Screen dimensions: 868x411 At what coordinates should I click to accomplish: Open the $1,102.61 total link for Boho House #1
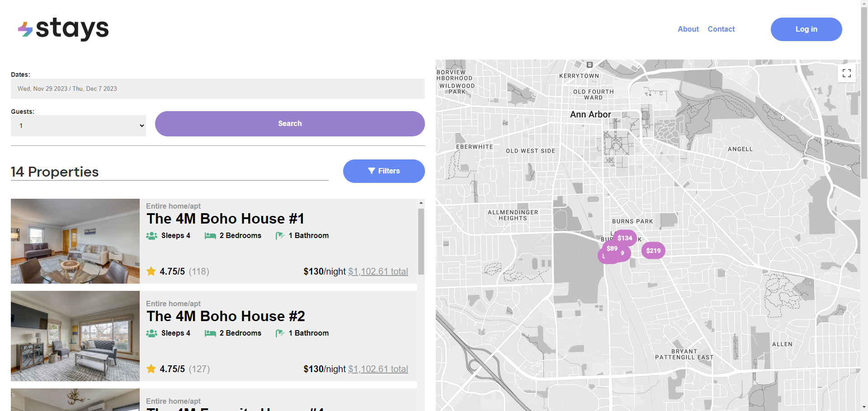(x=378, y=271)
